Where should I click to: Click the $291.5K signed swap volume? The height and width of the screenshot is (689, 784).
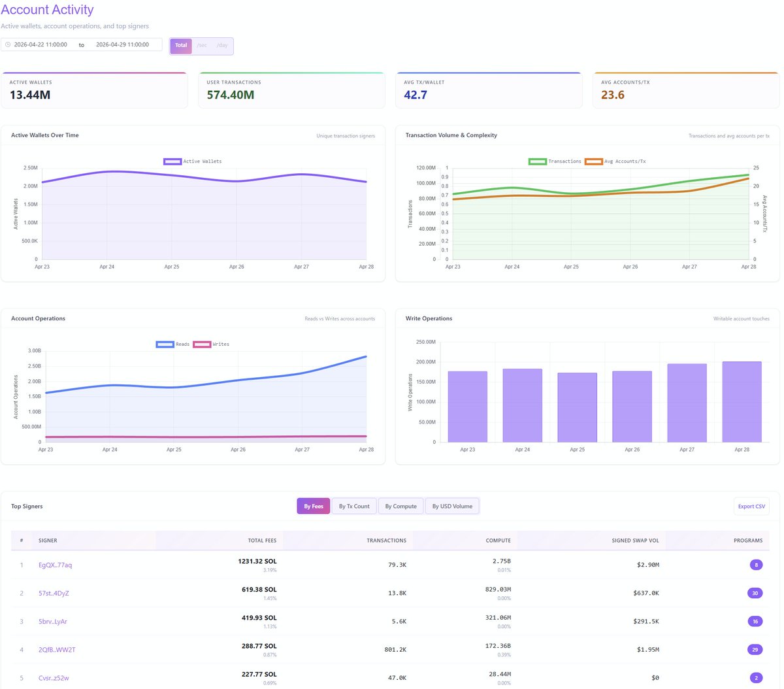point(646,621)
